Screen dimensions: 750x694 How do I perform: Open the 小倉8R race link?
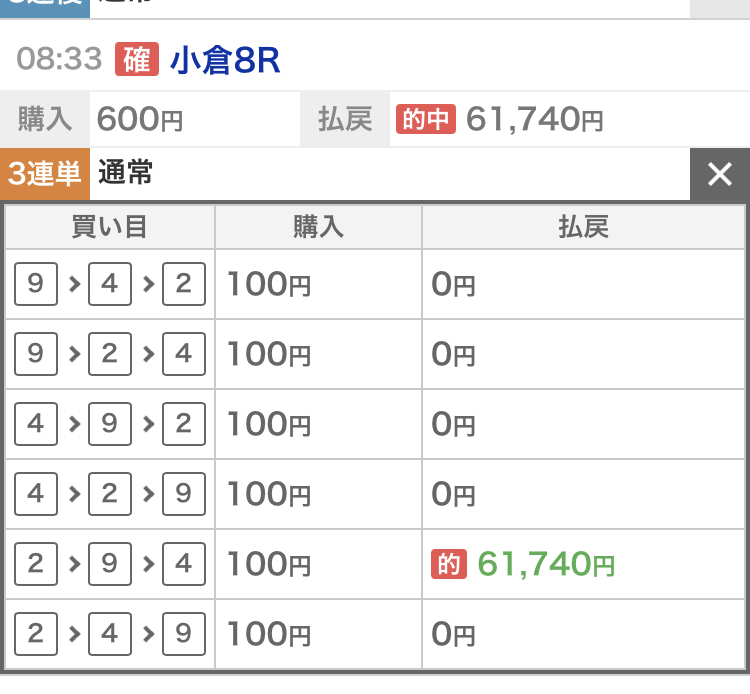point(225,61)
